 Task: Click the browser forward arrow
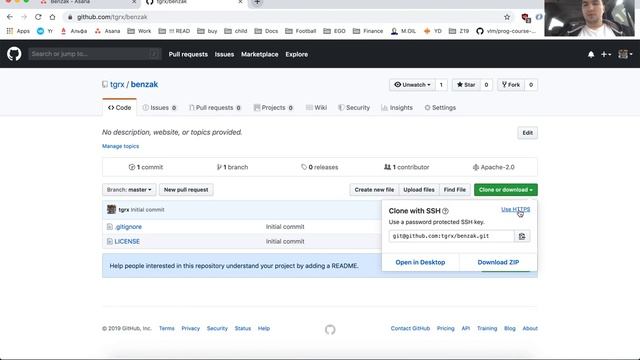point(24,17)
